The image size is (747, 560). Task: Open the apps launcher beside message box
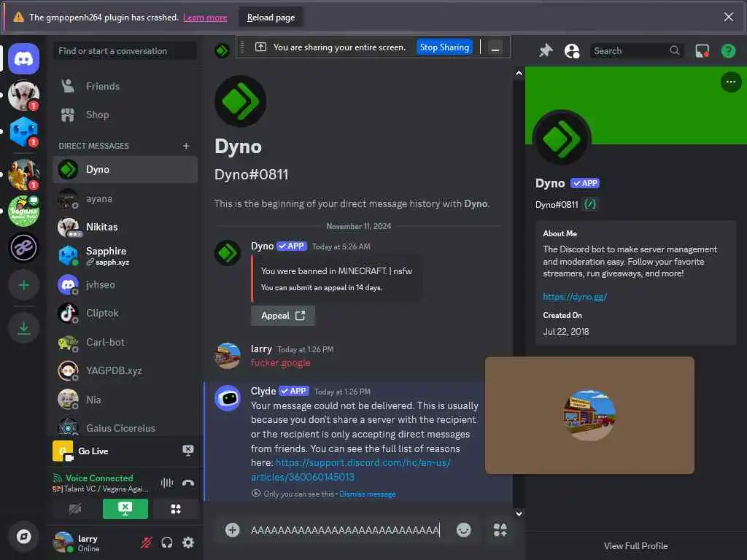coord(500,529)
